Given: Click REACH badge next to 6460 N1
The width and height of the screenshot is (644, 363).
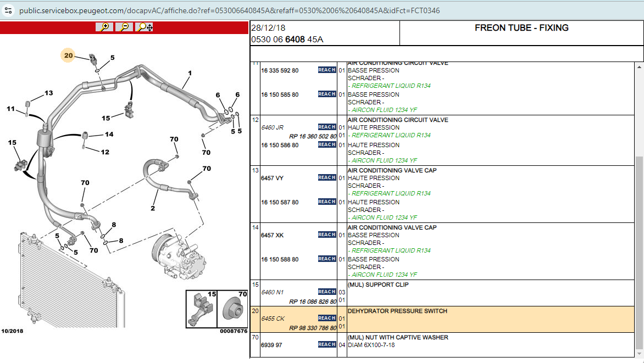Looking at the screenshot, I should coord(327,292).
